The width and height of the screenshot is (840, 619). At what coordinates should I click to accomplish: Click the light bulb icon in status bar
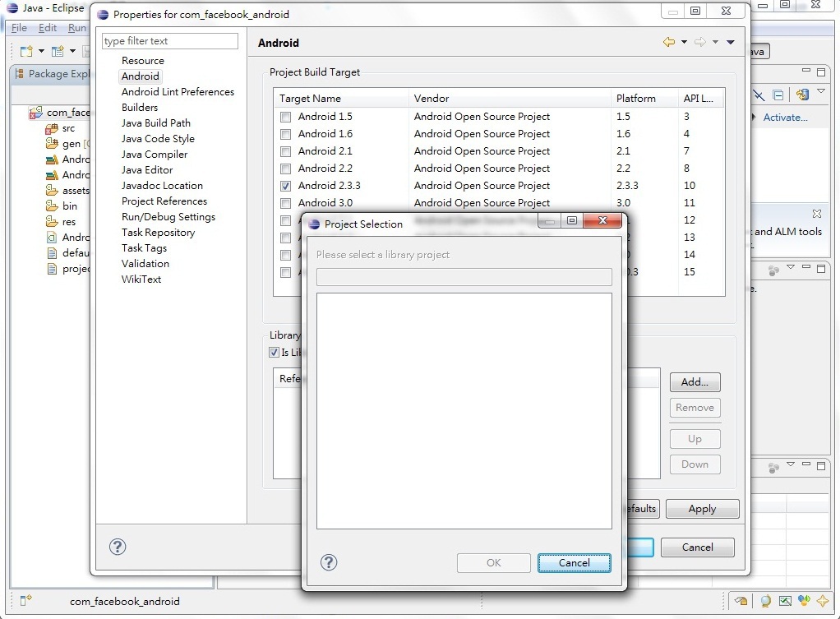click(765, 601)
